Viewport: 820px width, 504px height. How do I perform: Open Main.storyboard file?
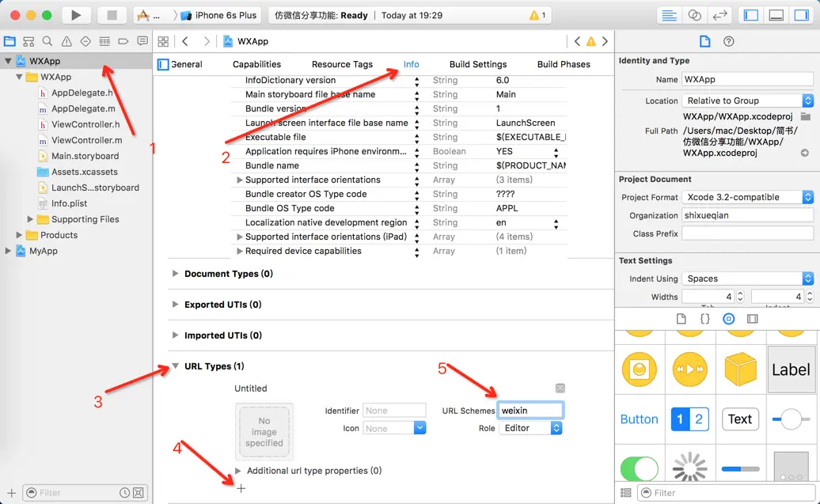coord(85,156)
